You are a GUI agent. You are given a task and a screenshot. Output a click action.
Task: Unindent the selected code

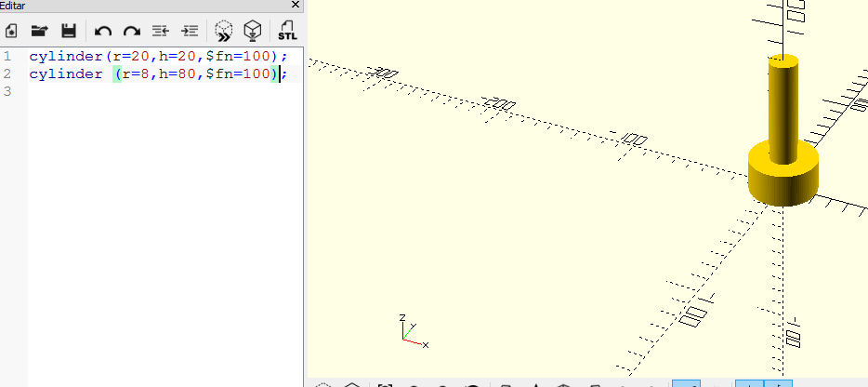click(x=160, y=31)
